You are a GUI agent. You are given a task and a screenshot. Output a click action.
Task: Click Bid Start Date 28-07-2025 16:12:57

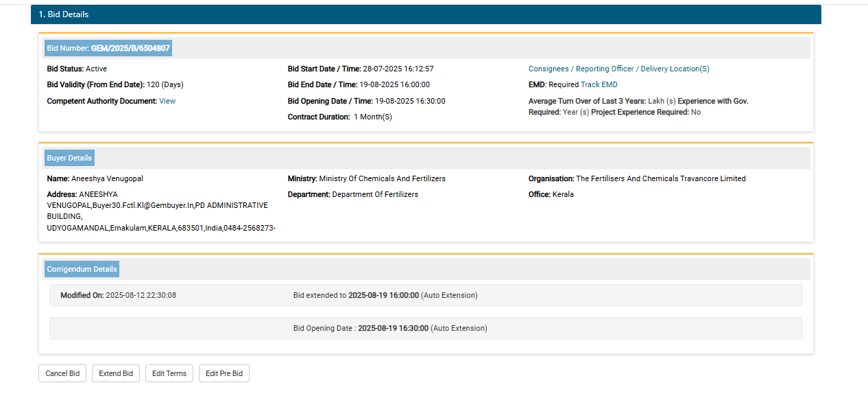tap(361, 69)
